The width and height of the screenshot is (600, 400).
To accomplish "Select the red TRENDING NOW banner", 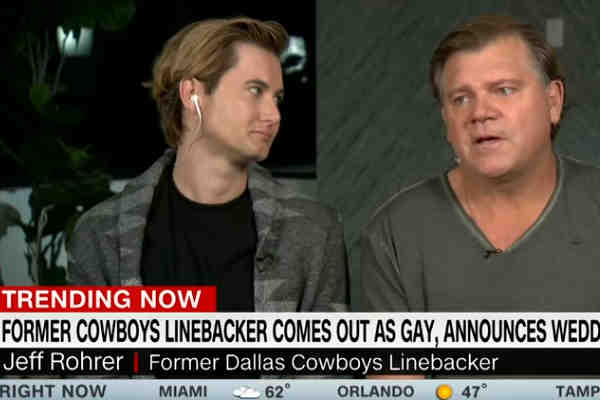I will [x=108, y=299].
